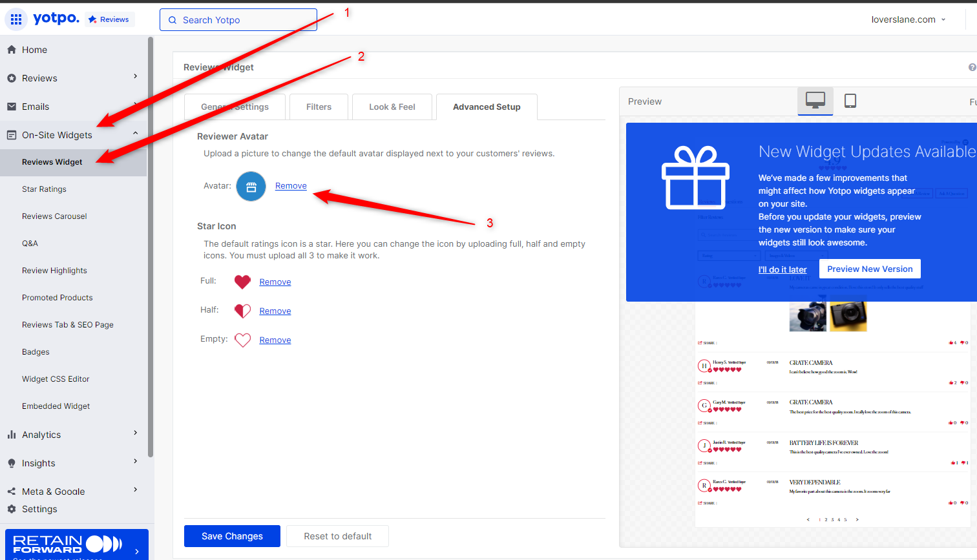
Task: Open Review Highlights page
Action: click(54, 271)
